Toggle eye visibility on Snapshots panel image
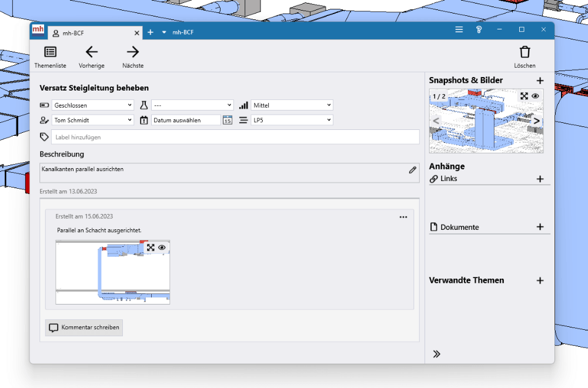 click(x=535, y=96)
